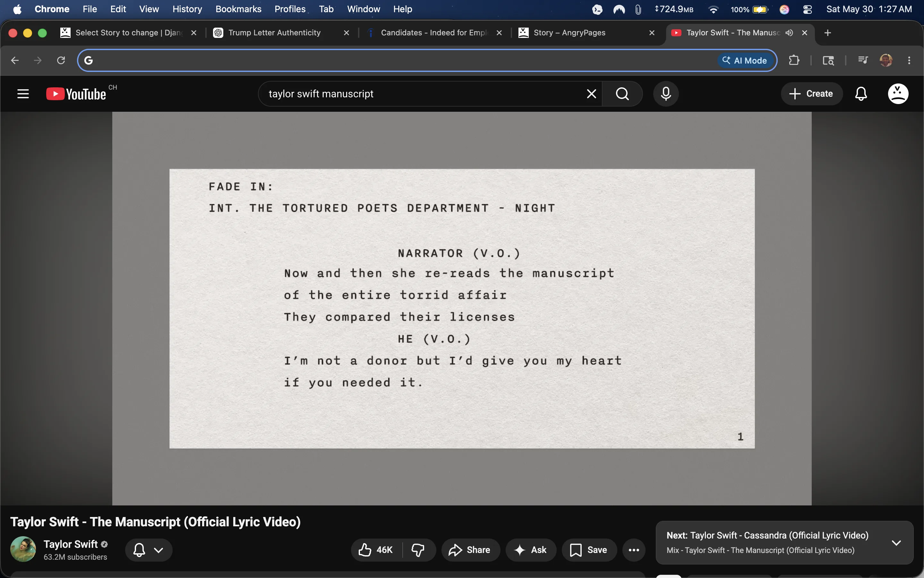This screenshot has height=578, width=924.
Task: Open macOS Control Center
Action: click(808, 9)
